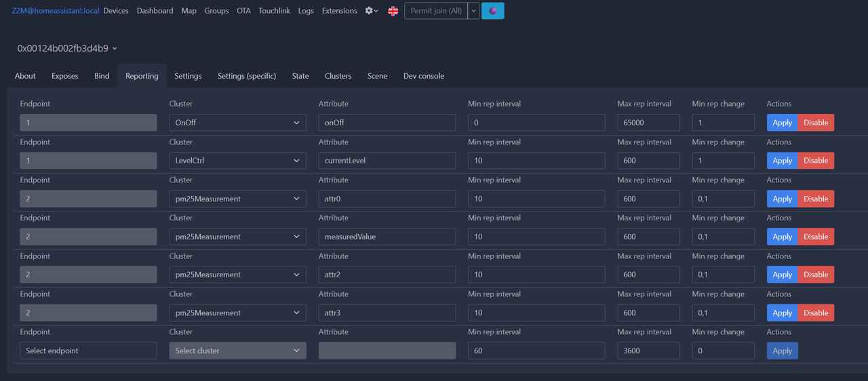Open Extensions page
The width and height of the screenshot is (868, 381).
339,11
